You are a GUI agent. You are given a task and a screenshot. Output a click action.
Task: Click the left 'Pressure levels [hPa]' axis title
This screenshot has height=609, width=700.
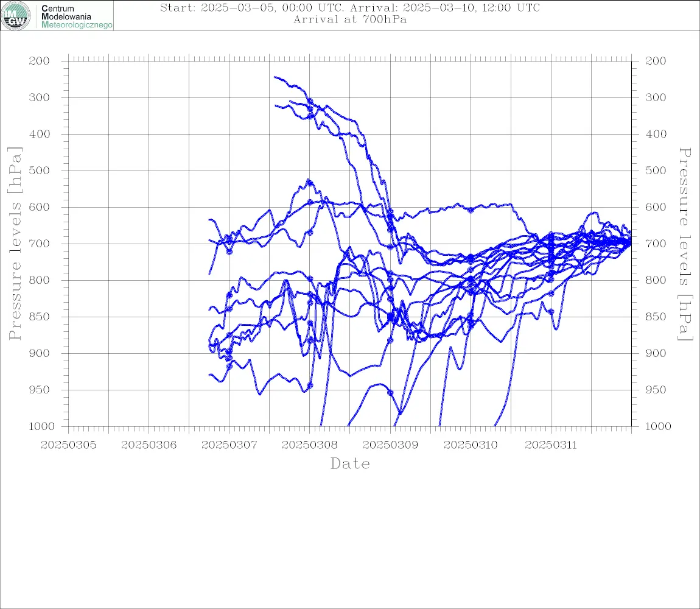click(15, 244)
